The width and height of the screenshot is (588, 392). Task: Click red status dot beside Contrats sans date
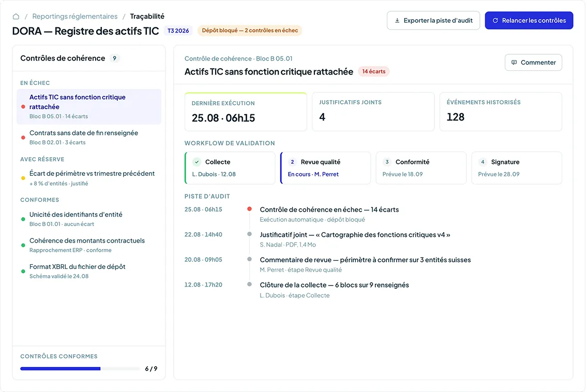pyautogui.click(x=23, y=138)
